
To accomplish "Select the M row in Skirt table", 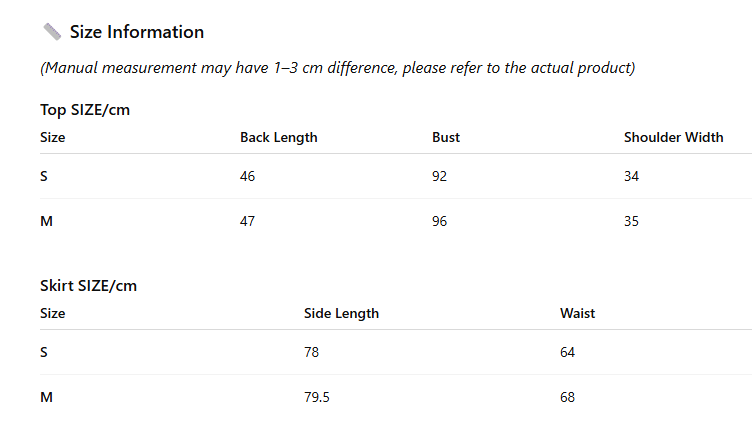I will pyautogui.click(x=396, y=397).
